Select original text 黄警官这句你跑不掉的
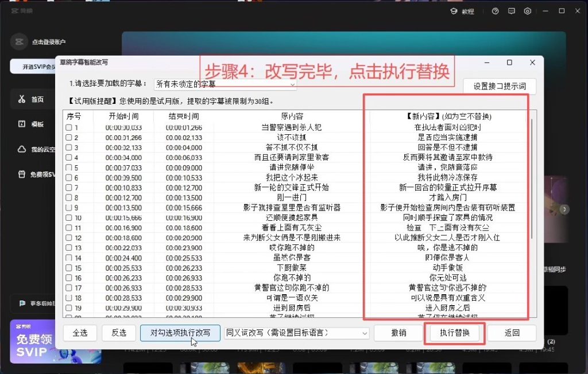 [291, 288]
